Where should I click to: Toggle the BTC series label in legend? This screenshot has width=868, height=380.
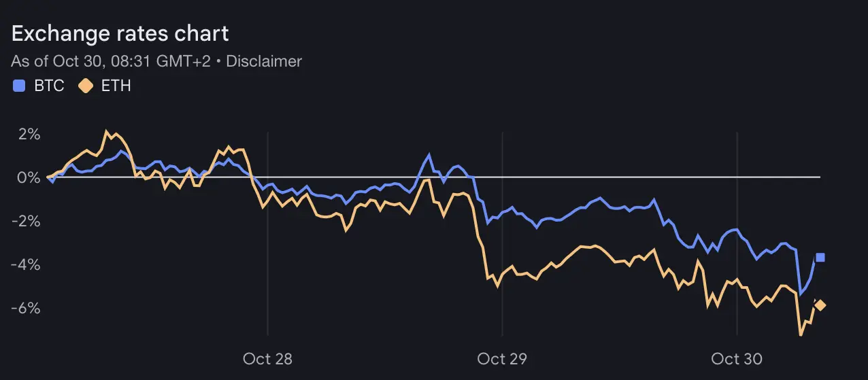pyautogui.click(x=49, y=86)
